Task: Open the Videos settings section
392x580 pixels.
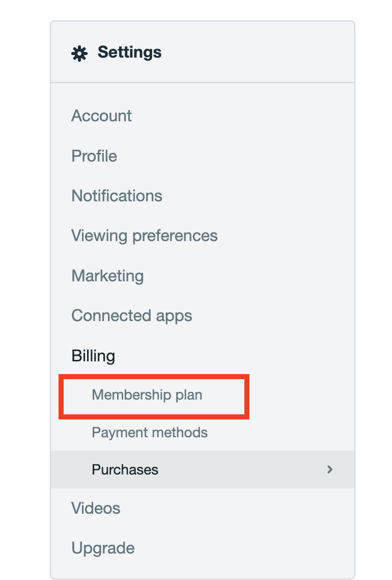Action: (96, 508)
